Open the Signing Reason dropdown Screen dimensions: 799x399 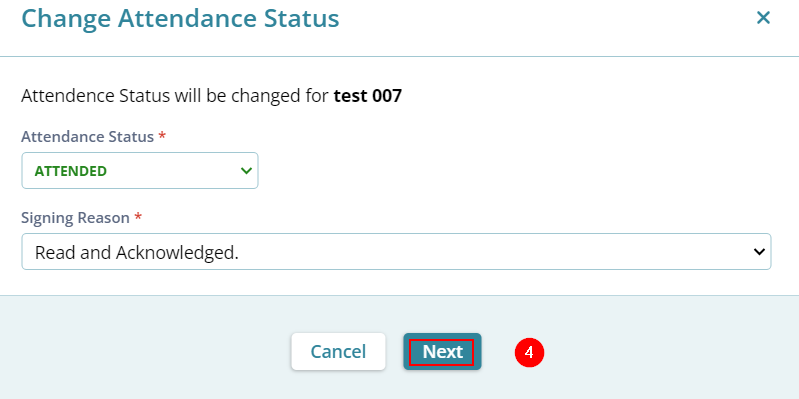point(396,252)
